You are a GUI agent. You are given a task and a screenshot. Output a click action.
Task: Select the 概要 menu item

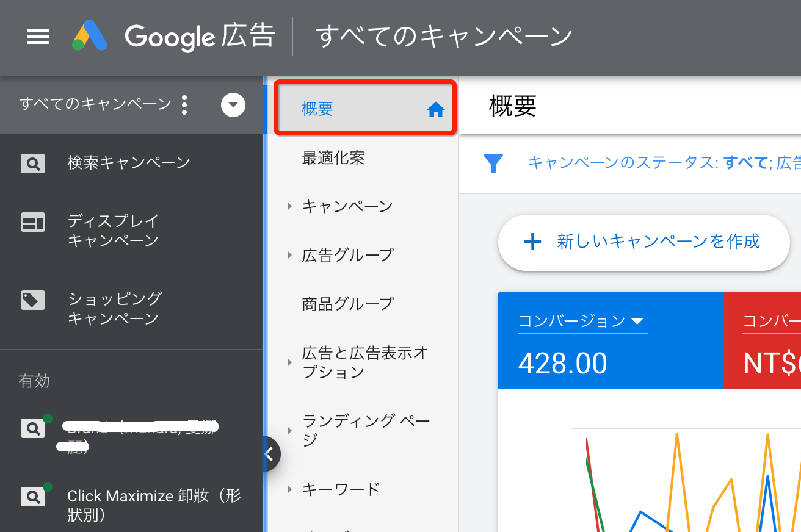(365, 109)
